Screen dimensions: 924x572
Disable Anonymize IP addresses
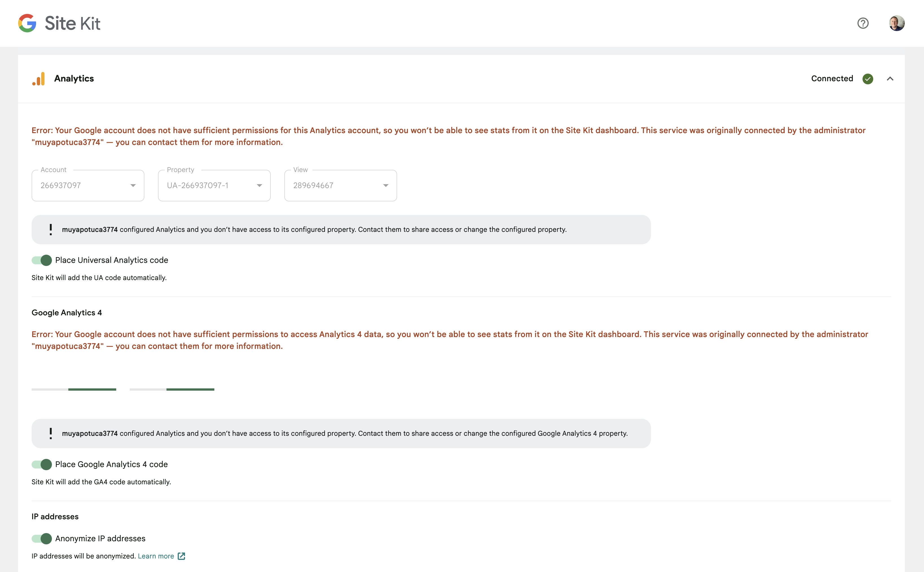42,538
